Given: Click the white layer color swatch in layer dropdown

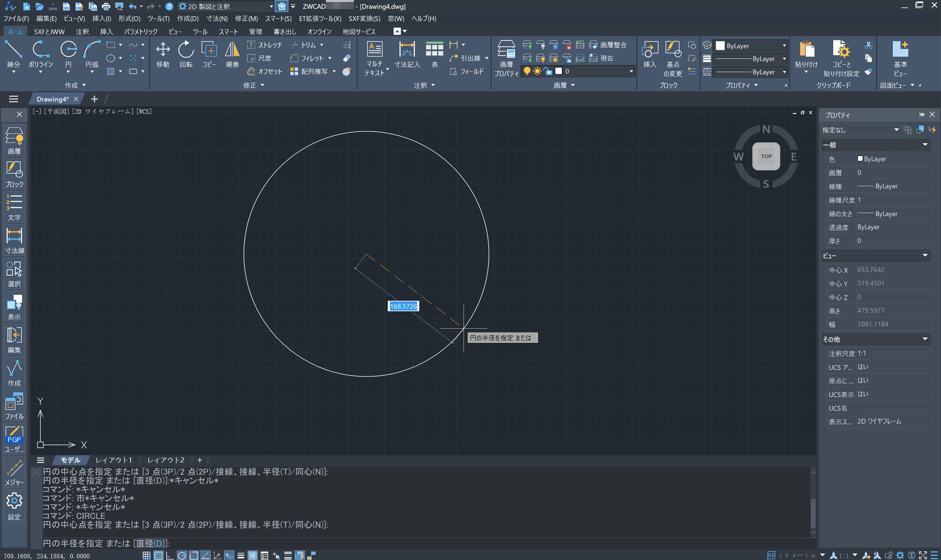Looking at the screenshot, I should pos(559,71).
